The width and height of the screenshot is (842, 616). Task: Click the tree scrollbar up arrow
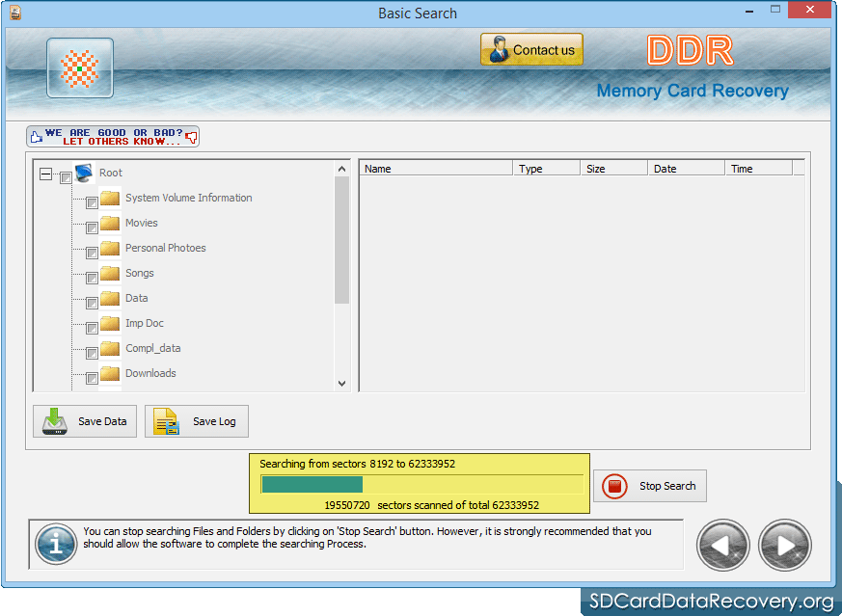coord(342,169)
